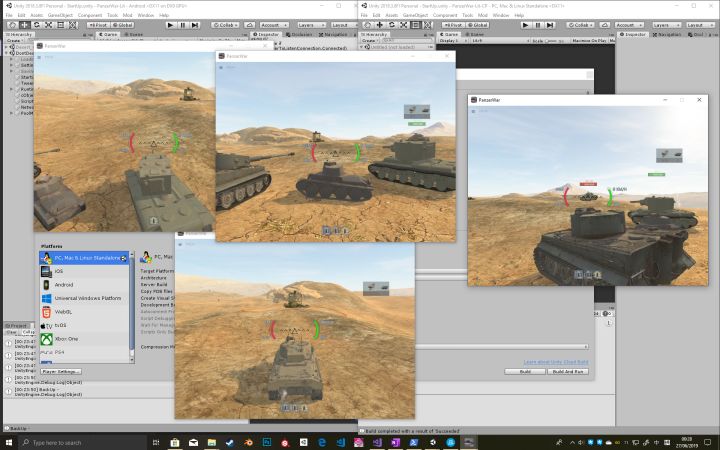Select Hand tool in right Unity window

[368, 25]
